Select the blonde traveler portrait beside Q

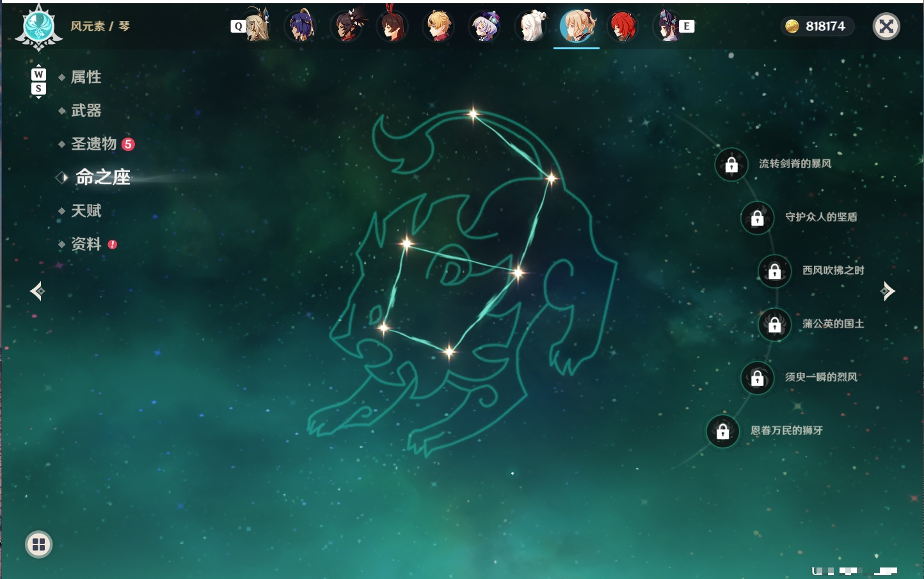pyautogui.click(x=257, y=26)
